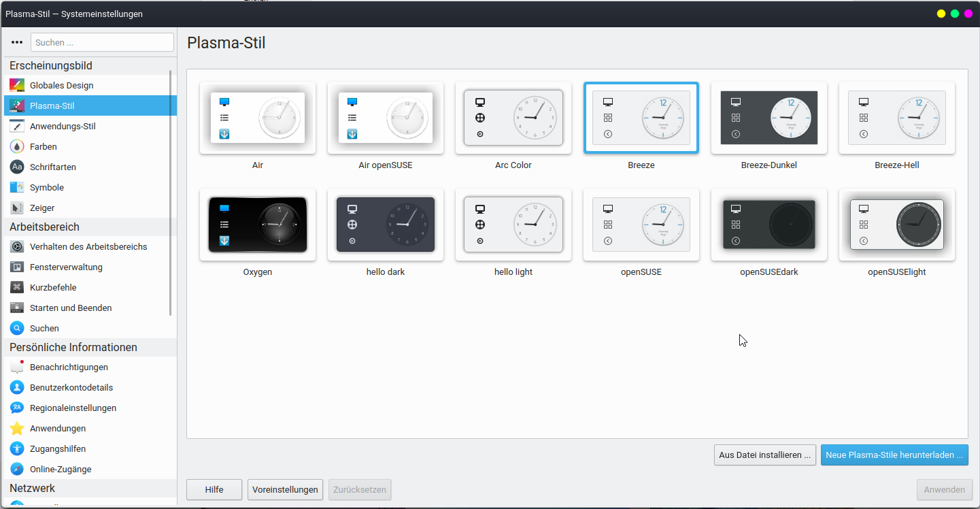Click the Zugangshilfen label
Screen dimensions: 980x509
point(58,448)
